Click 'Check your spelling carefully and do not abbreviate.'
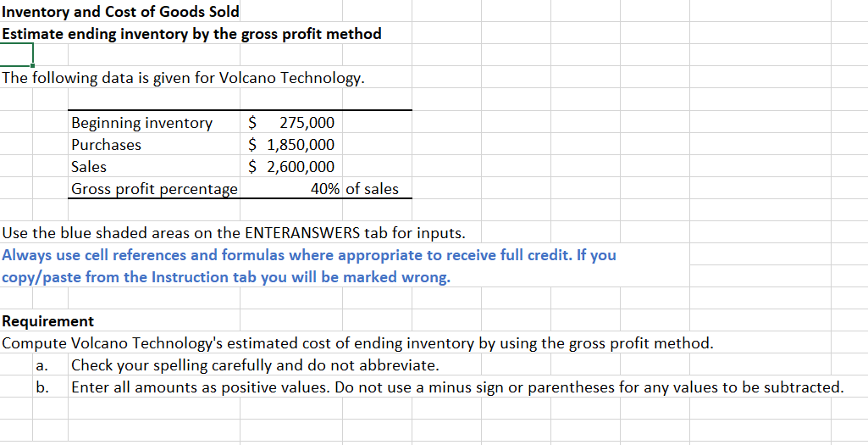Screen dimensions: 868x445 pyautogui.click(x=255, y=365)
